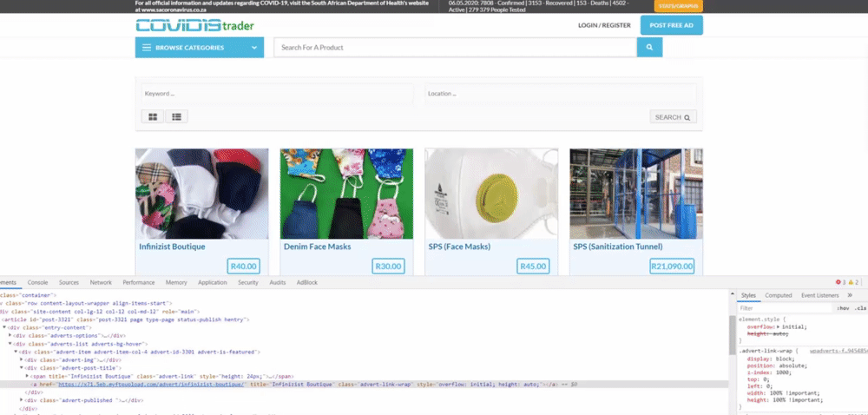Open the Console tab in DevTools
The height and width of the screenshot is (415, 868).
point(37,282)
